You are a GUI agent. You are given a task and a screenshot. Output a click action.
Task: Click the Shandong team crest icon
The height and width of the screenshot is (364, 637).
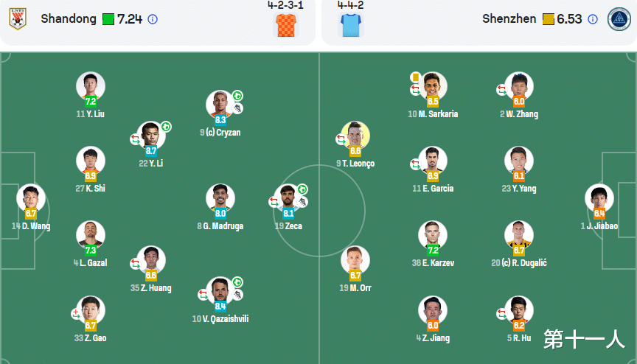[x=18, y=19]
